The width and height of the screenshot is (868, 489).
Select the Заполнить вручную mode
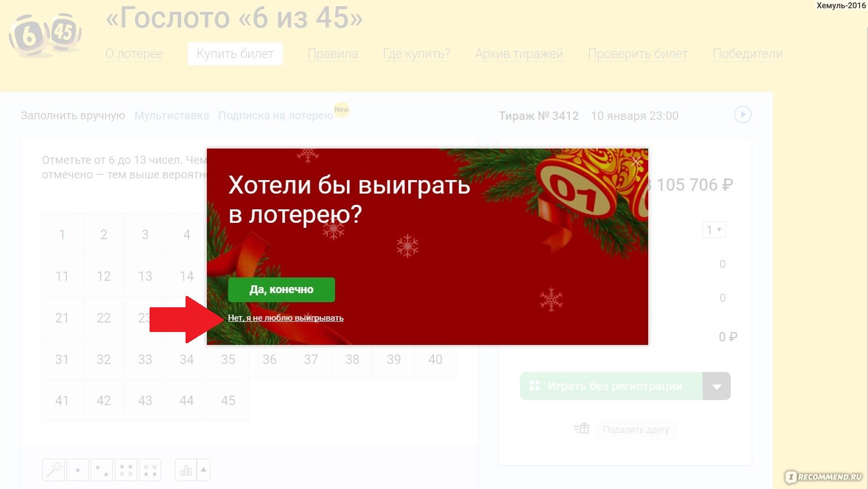pos(73,115)
